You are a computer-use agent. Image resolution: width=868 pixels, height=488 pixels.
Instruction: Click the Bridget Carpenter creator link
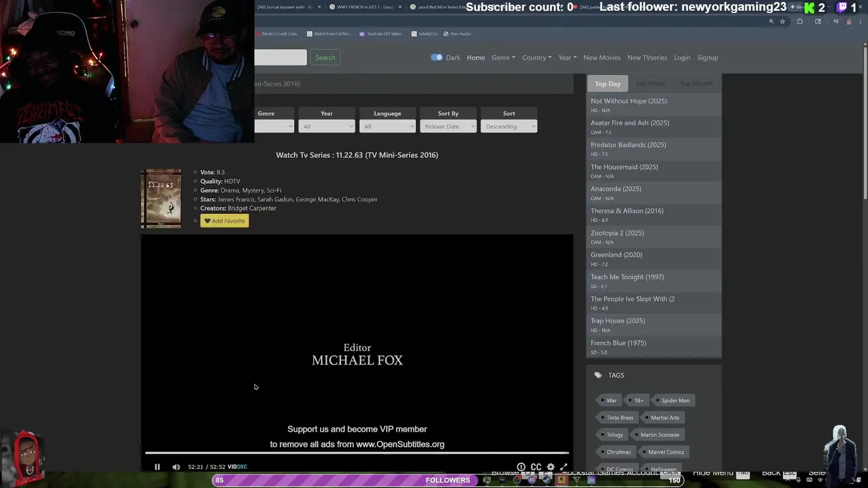(252, 208)
